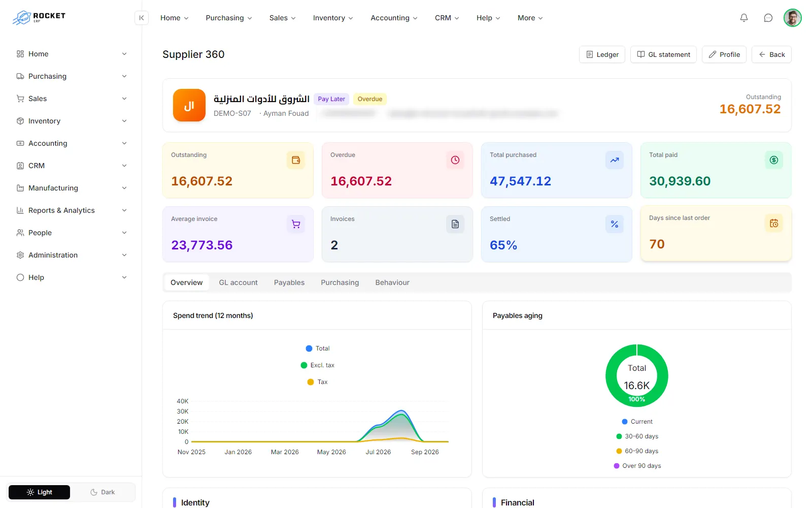Open the GL statement button
Viewport: 812px width, 508px height.
663,54
